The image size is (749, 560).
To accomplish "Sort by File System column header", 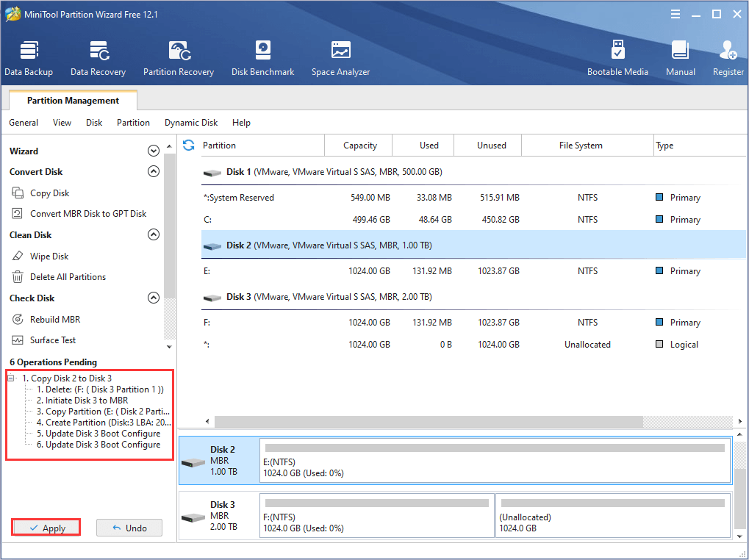I will [x=587, y=145].
